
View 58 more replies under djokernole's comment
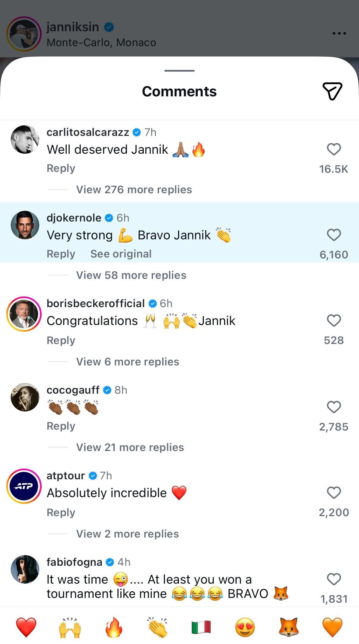click(x=131, y=275)
